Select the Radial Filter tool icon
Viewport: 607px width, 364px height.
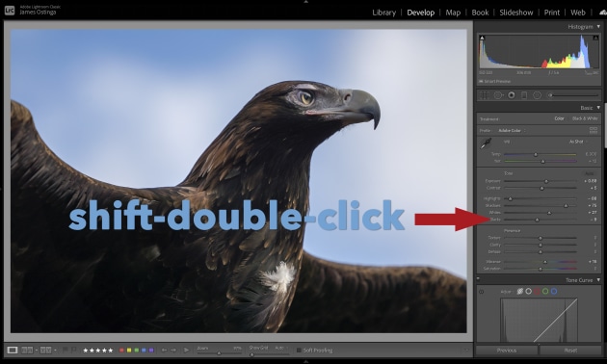[537, 95]
